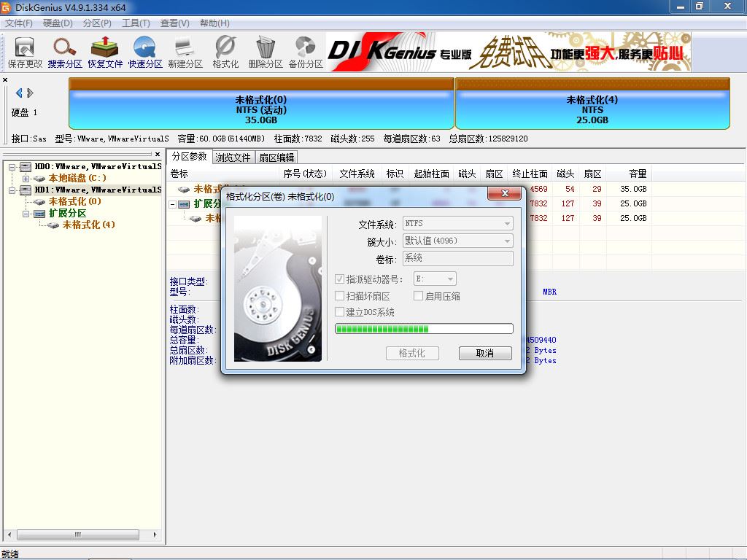Click the 卷标 text field containing 系统

coord(458,258)
